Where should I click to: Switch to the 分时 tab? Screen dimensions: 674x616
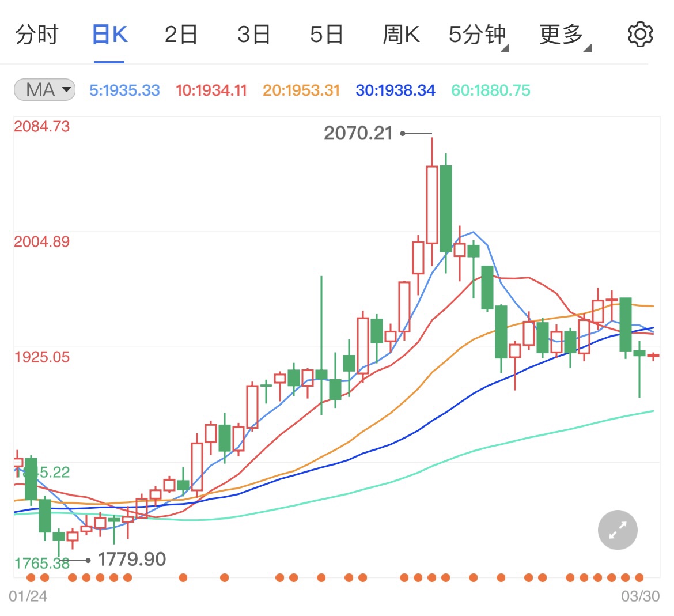37,34
